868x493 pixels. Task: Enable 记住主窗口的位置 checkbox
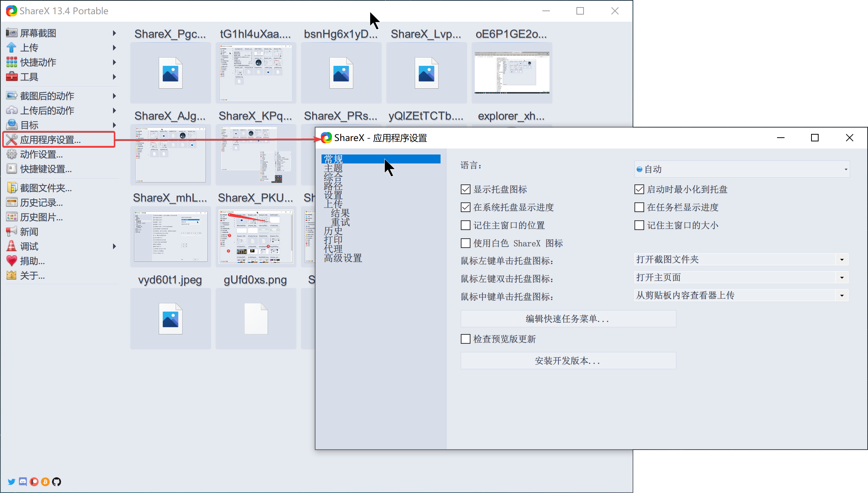[x=466, y=225]
